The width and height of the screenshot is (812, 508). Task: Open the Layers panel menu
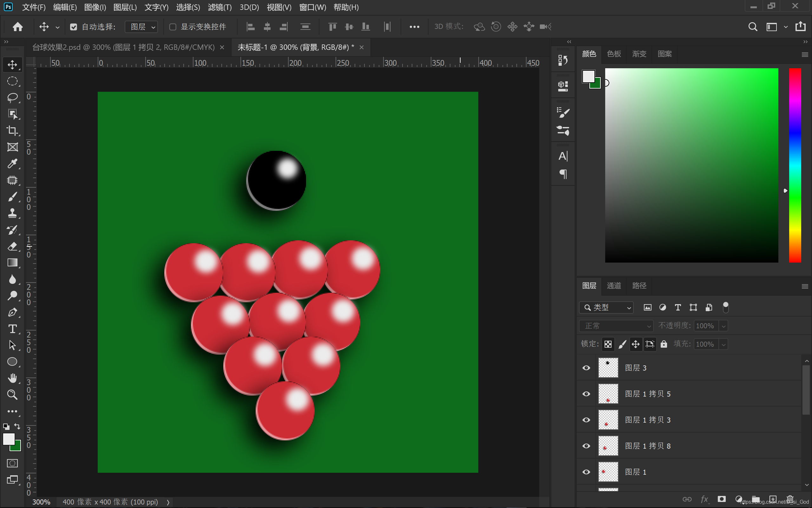805,286
